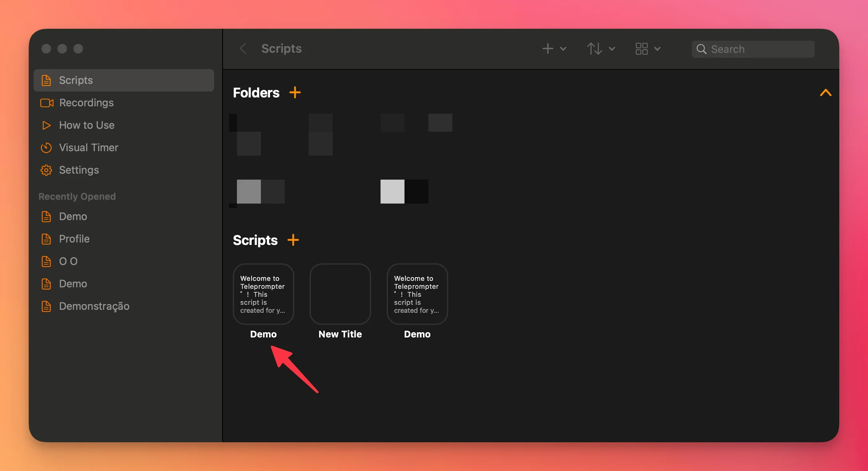Viewport: 868px width, 471px height.
Task: Open the Visual Timer
Action: coord(89,147)
